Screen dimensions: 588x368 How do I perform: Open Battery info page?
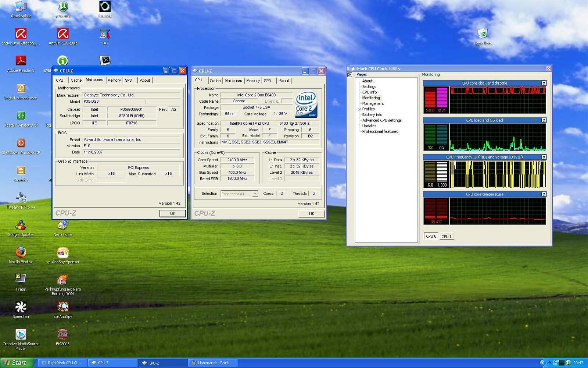(x=372, y=115)
